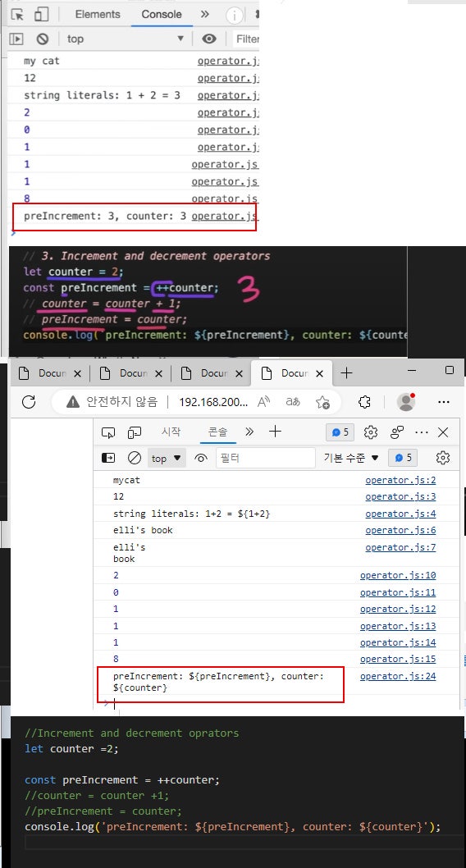Open the operator.js:10 source link
This screenshot has height=868, width=466.
[398, 575]
